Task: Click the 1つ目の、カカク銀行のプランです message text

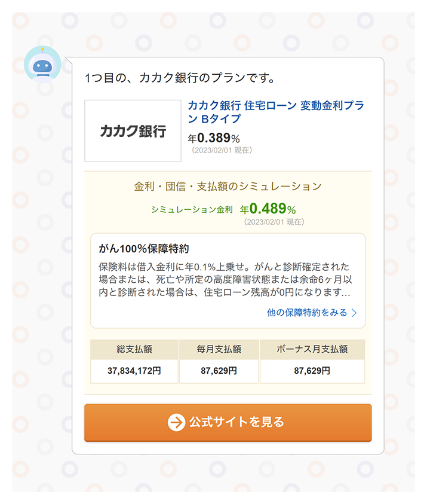Action: [179, 78]
